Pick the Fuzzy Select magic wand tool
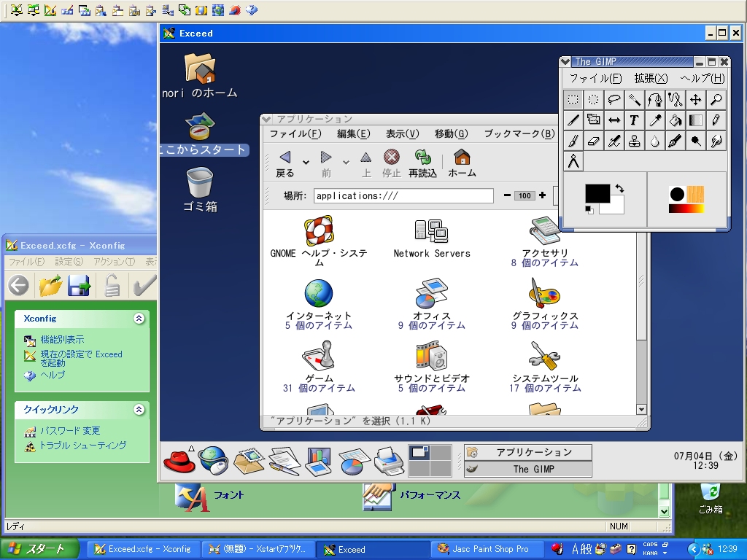This screenshot has width=747, height=560. point(635,99)
